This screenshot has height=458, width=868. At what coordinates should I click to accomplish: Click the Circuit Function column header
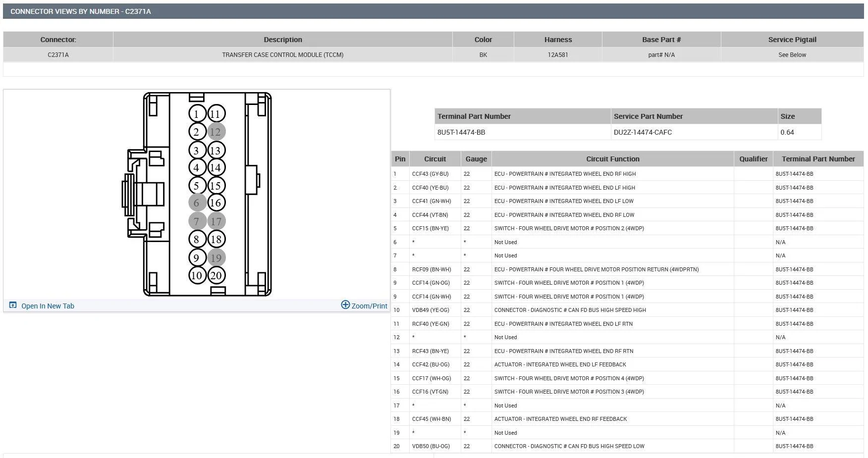pos(612,159)
